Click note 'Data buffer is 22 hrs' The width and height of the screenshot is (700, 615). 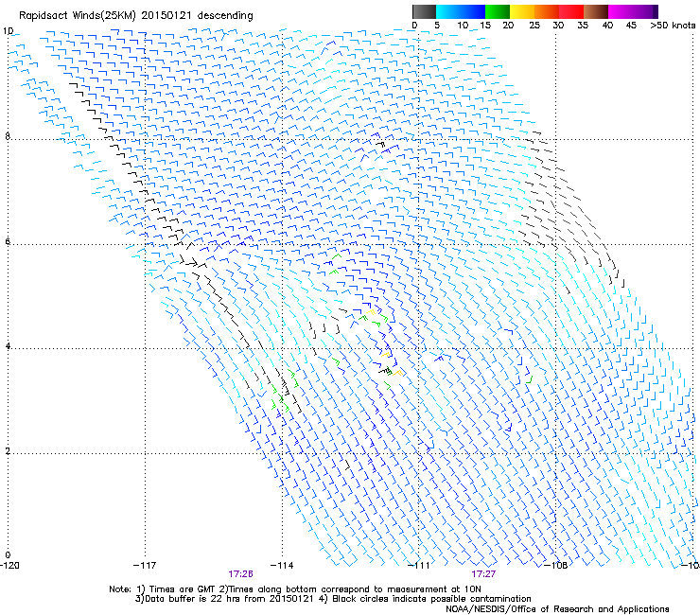(x=192, y=599)
